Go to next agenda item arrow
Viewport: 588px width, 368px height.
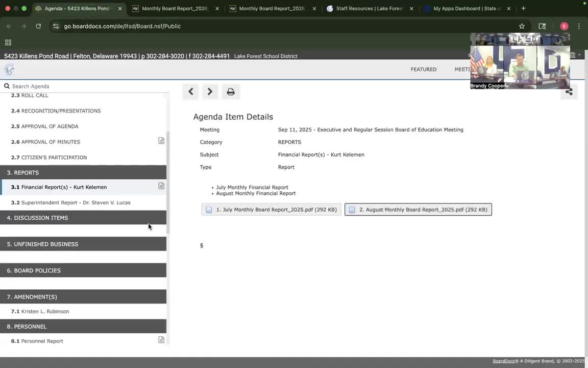(x=210, y=92)
